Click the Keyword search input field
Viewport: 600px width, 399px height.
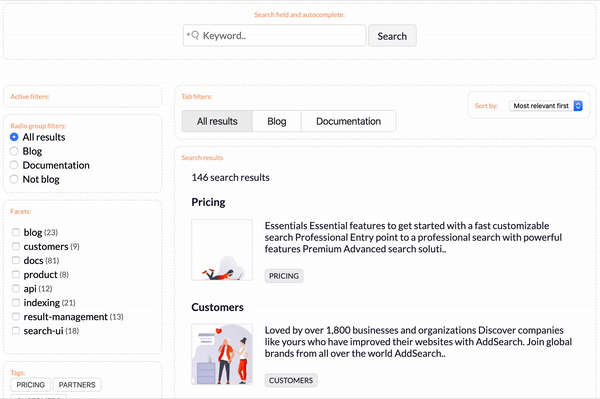[274, 36]
